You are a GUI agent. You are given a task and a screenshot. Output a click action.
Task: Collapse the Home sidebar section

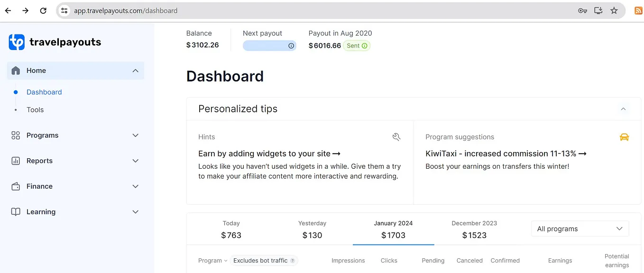(135, 71)
